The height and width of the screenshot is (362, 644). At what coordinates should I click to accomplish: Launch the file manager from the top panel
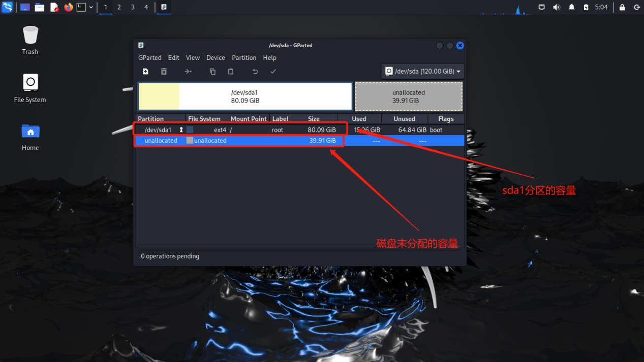click(x=40, y=7)
